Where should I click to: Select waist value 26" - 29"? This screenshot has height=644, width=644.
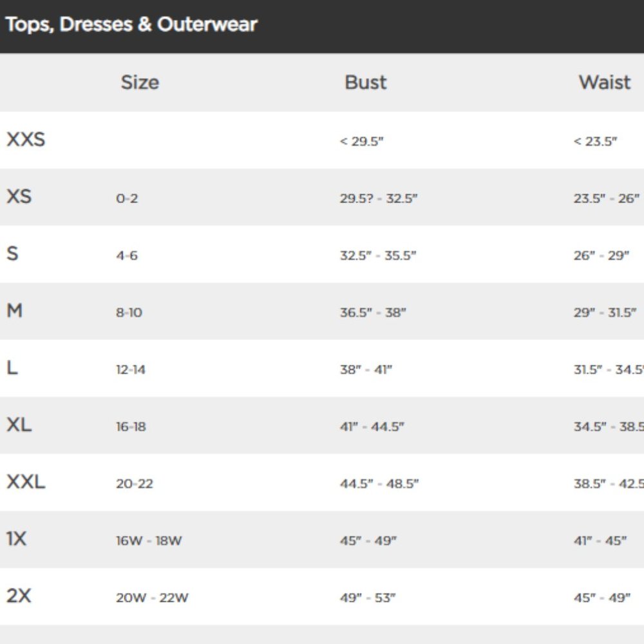[x=601, y=256]
